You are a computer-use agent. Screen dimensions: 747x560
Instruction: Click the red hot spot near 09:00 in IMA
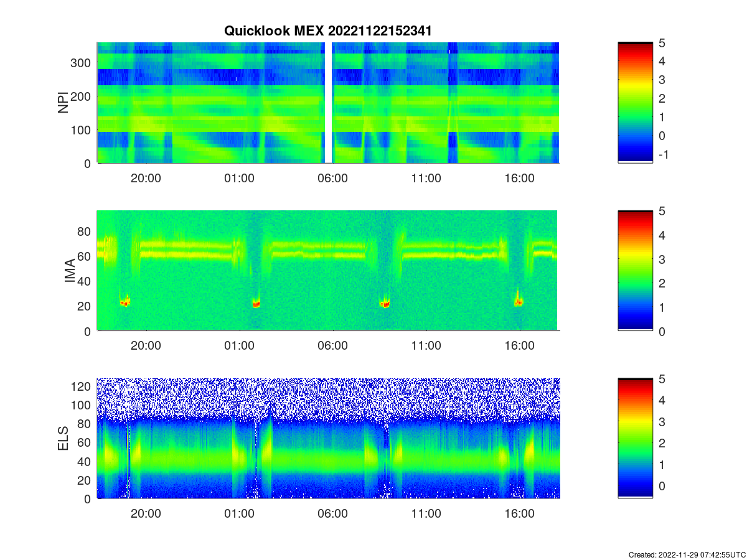(x=385, y=304)
